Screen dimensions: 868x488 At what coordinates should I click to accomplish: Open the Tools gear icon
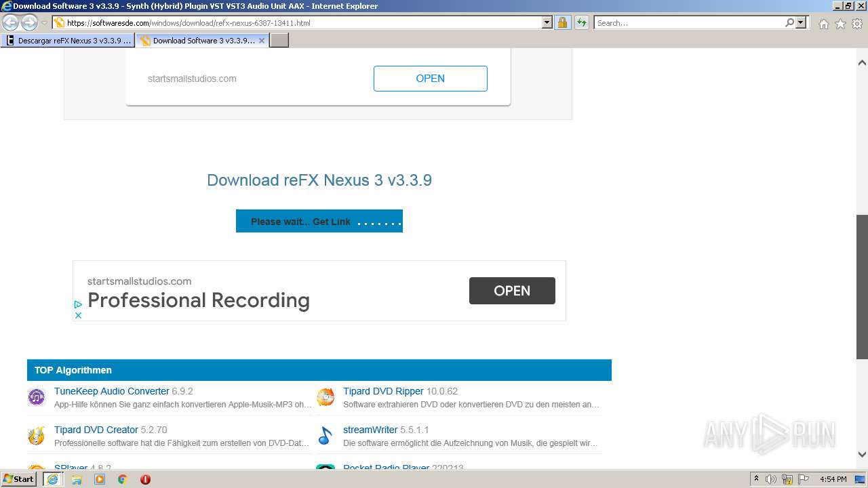point(857,24)
